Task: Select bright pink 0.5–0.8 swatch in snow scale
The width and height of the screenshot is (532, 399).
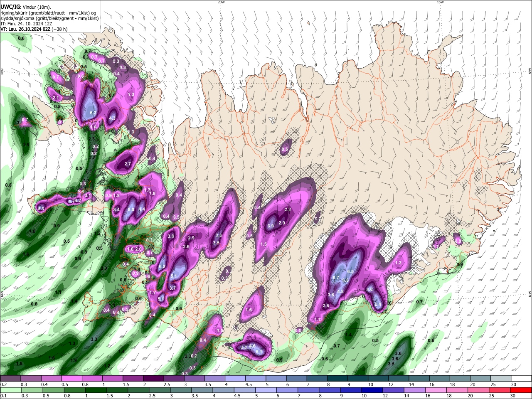Action: tap(71, 379)
